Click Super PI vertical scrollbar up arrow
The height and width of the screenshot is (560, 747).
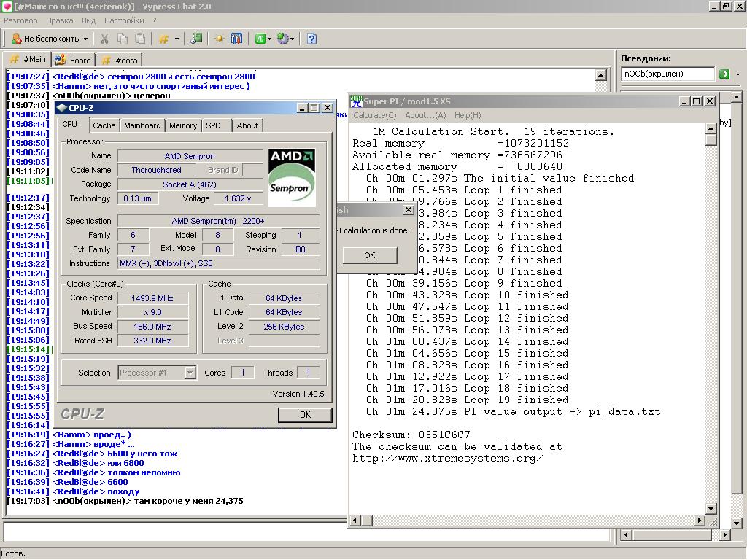[x=711, y=128]
